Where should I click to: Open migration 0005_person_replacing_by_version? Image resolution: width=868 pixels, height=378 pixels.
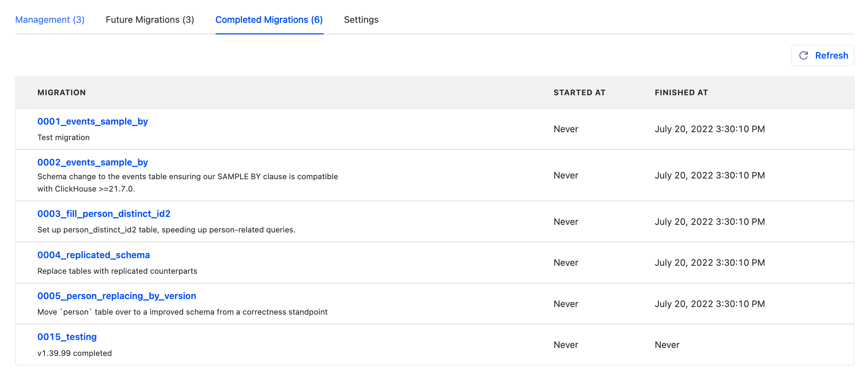tap(116, 296)
